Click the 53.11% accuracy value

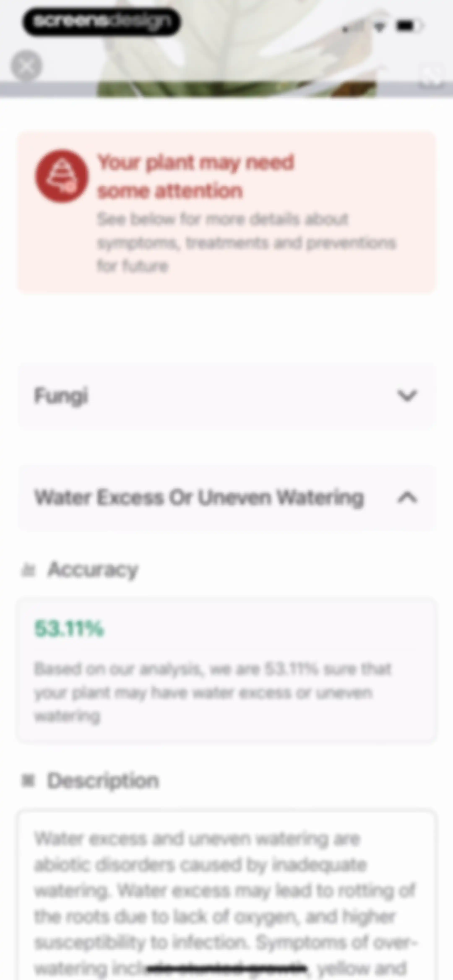coord(69,629)
